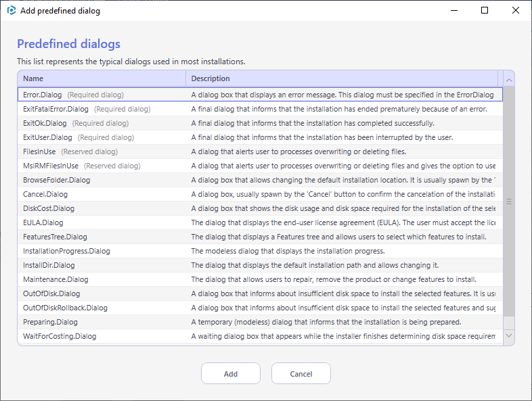Select the BrowseFolder.Dialog row
Viewport: 532px width, 401px height.
click(x=260, y=180)
